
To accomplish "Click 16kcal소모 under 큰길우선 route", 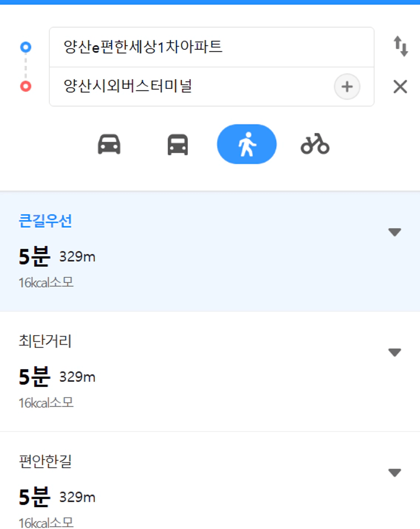I will pos(46,282).
